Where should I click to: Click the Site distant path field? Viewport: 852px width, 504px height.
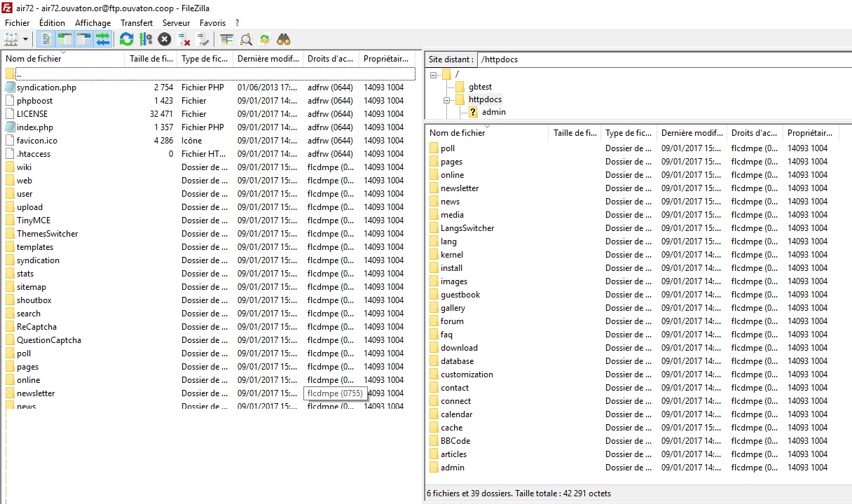point(662,59)
